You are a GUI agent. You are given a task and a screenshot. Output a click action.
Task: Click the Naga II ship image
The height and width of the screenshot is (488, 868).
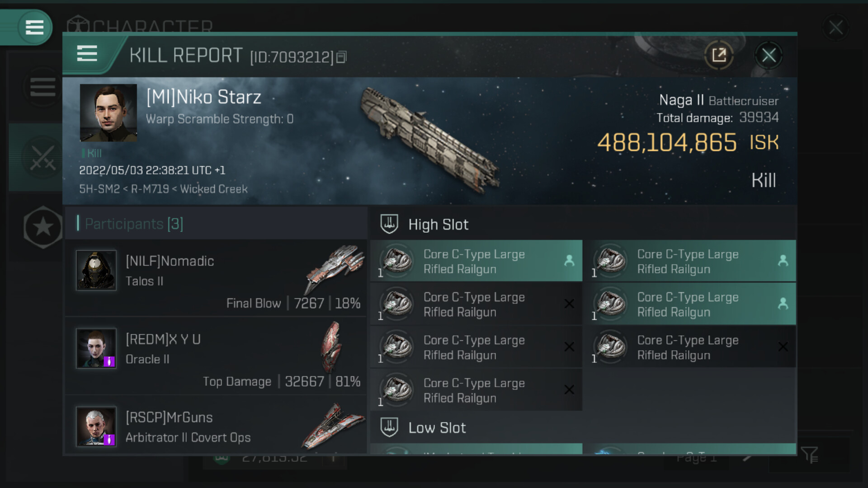point(429,140)
